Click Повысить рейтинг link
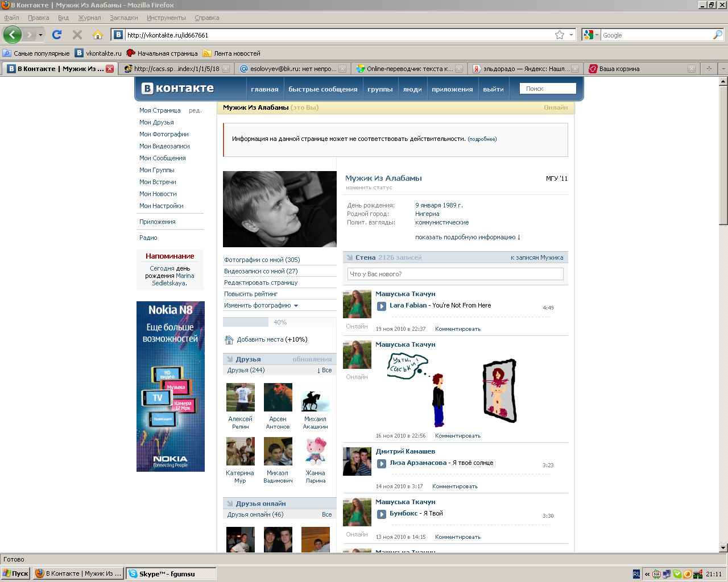 click(251, 294)
